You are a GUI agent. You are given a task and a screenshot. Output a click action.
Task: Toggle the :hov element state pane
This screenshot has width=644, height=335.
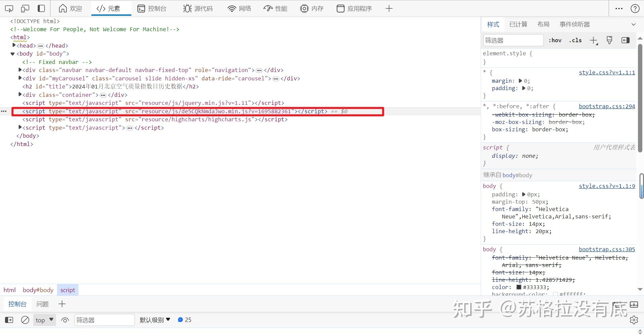(x=555, y=40)
